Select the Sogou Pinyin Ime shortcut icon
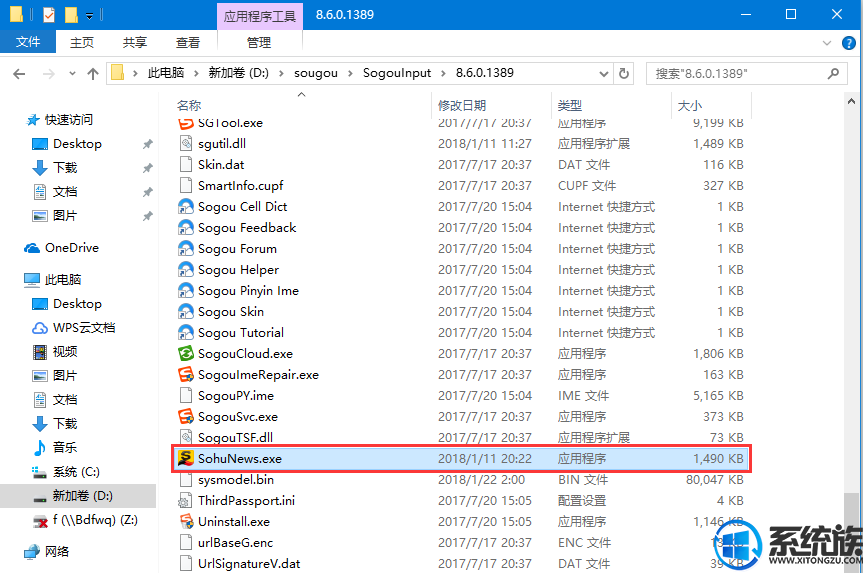 [x=186, y=290]
